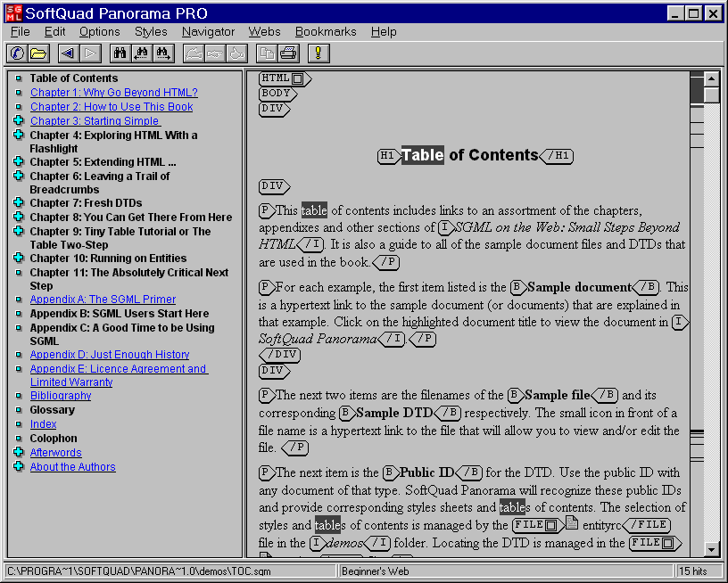Open Chapter 2: How to Use This Book
This screenshot has height=583, width=728.
(112, 107)
